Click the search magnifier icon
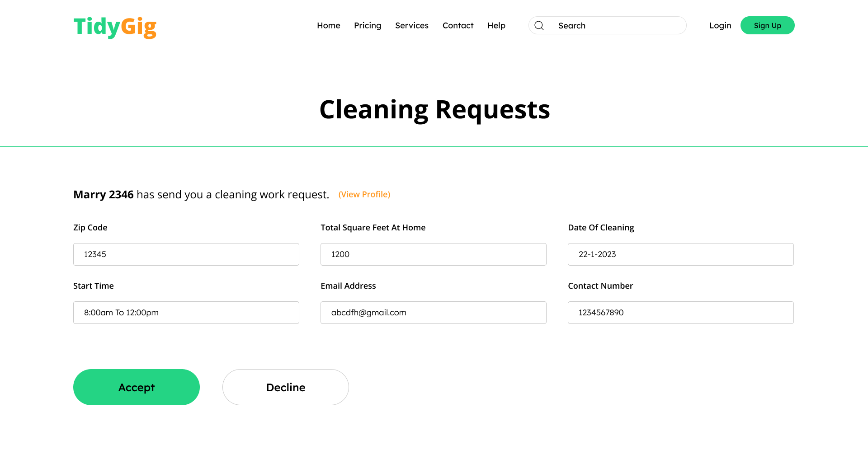Screen dimensions: 868x473 coord(539,25)
